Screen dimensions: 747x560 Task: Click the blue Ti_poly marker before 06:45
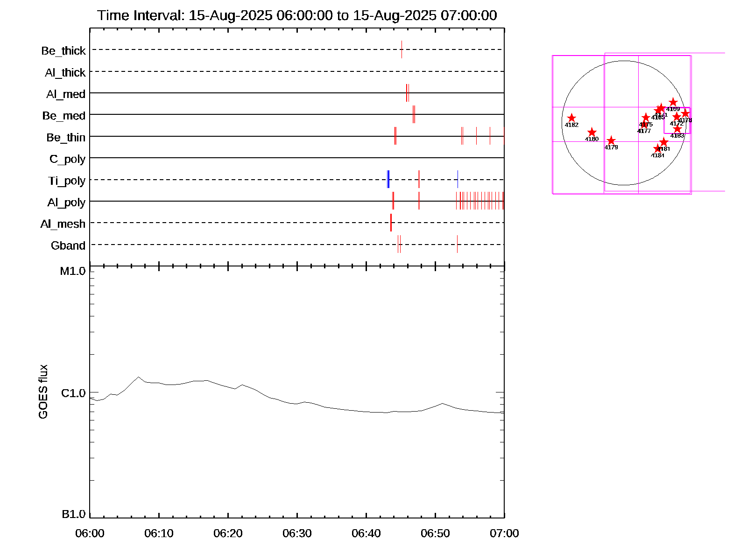(388, 180)
